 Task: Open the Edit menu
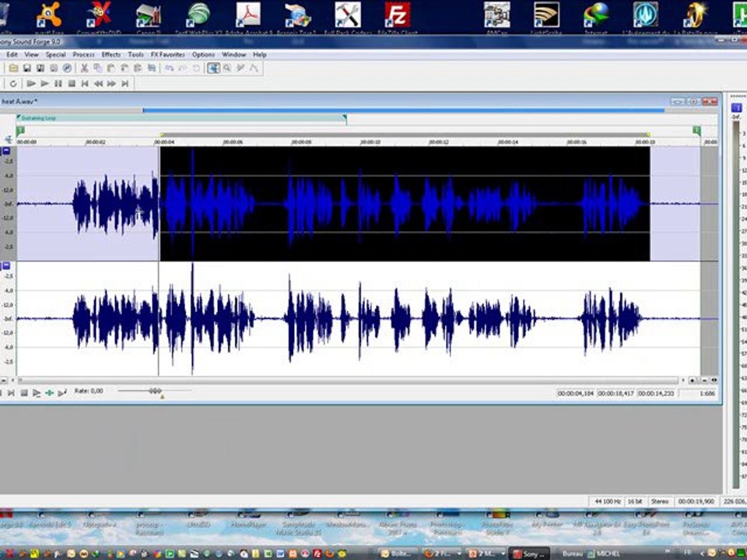click(12, 54)
